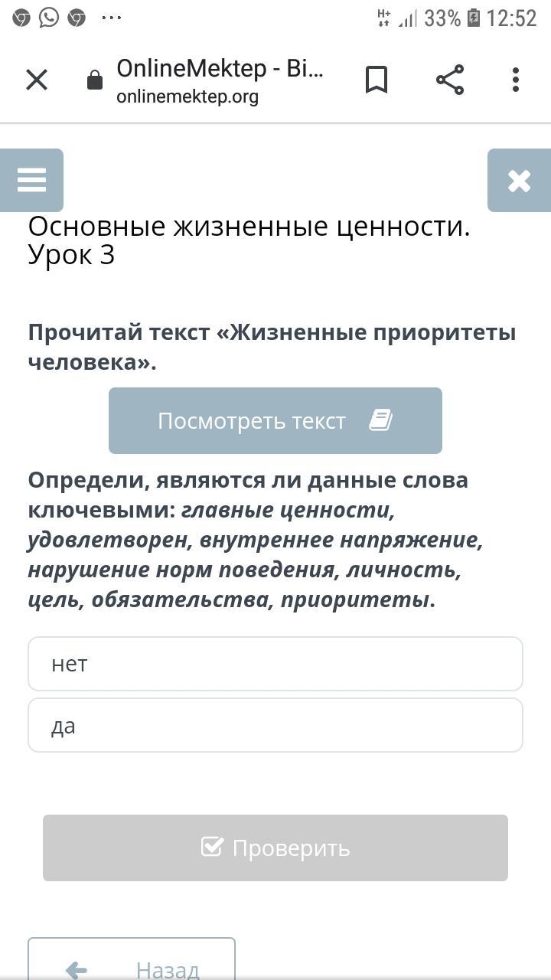
Task: Tap the lock site security icon
Action: [95, 80]
